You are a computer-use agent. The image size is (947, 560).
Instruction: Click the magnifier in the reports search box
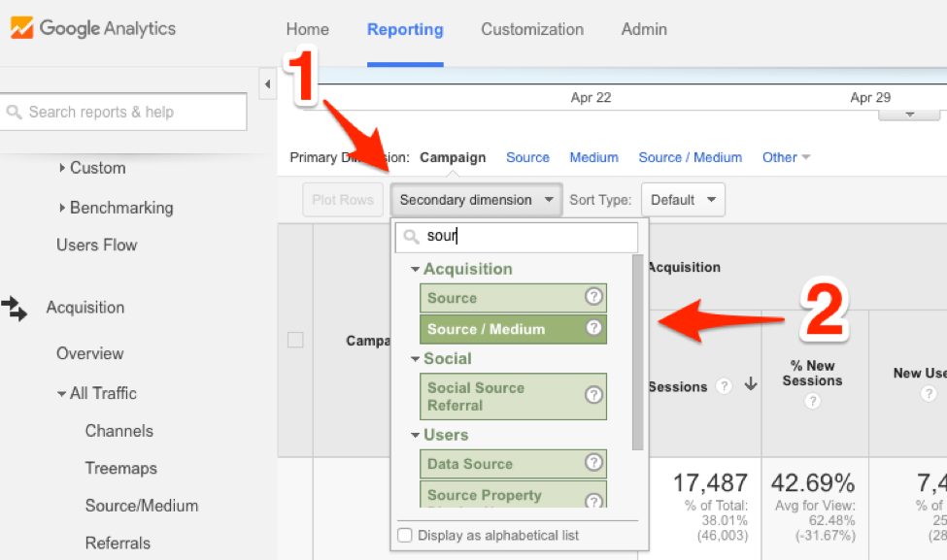click(14, 112)
